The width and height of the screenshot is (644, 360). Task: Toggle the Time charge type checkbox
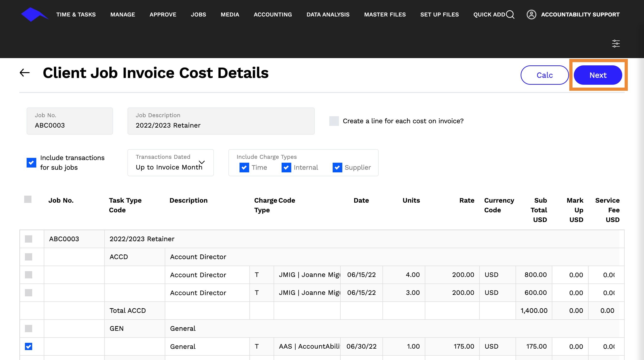tap(244, 167)
